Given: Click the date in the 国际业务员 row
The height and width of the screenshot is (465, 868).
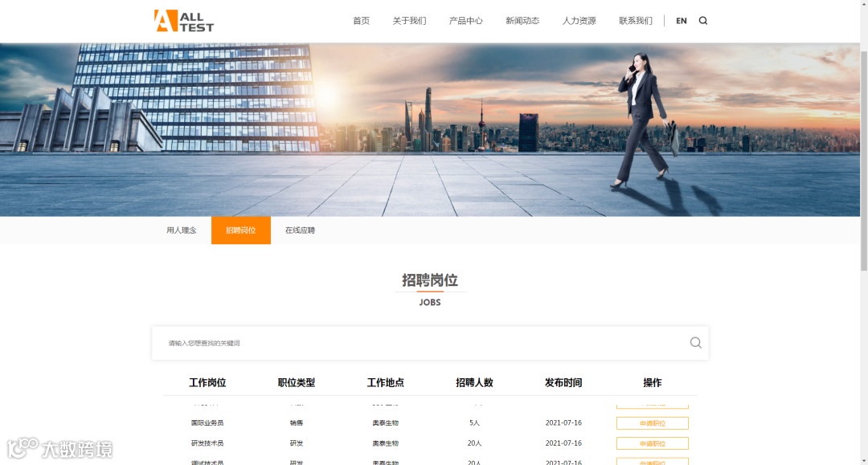Looking at the screenshot, I should click(x=563, y=423).
